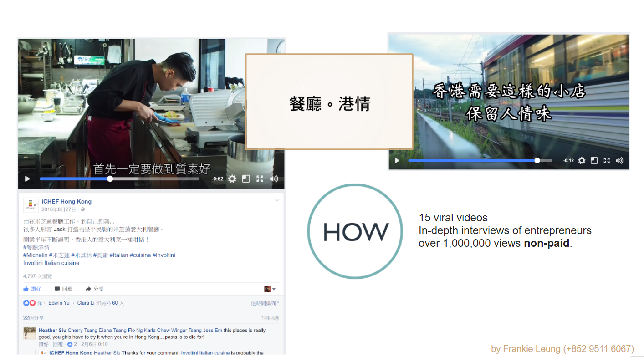Image resolution: width=644 pixels, height=357 pixels.
Task: Play the chef kitchen video
Action: click(27, 179)
